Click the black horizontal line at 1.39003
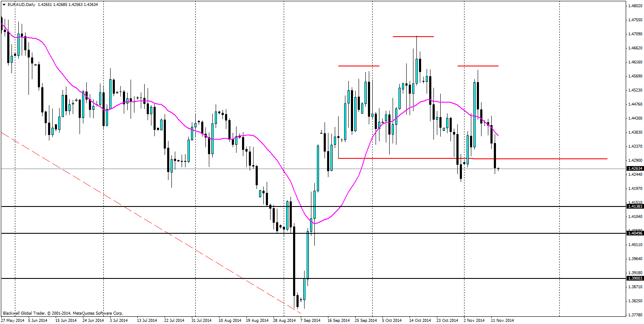This screenshot has width=644, height=324. 313,278
